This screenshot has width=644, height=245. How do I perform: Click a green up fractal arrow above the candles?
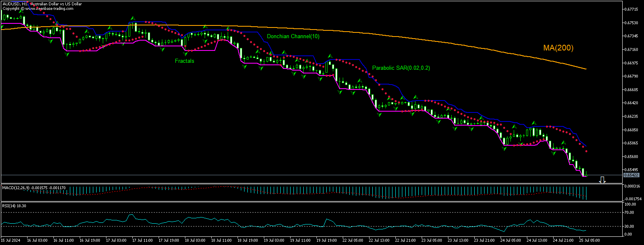132,18
